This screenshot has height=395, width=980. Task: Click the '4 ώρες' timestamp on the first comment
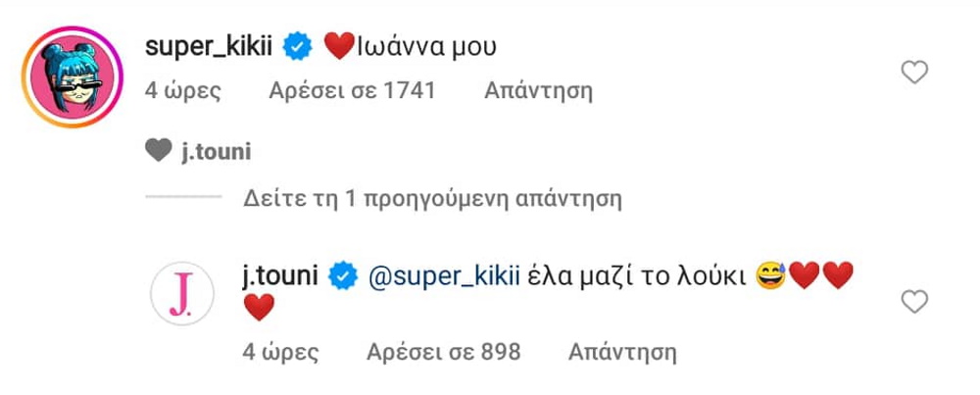click(182, 92)
